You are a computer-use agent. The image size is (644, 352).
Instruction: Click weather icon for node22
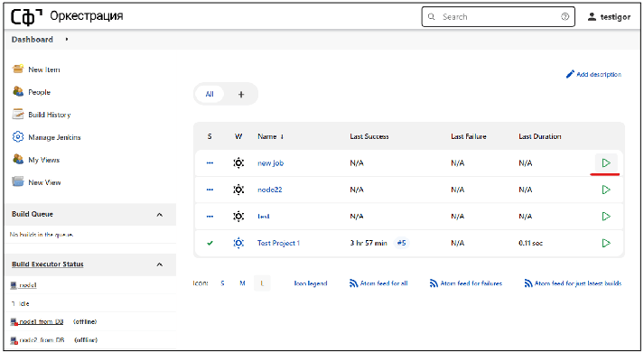pyautogui.click(x=238, y=190)
